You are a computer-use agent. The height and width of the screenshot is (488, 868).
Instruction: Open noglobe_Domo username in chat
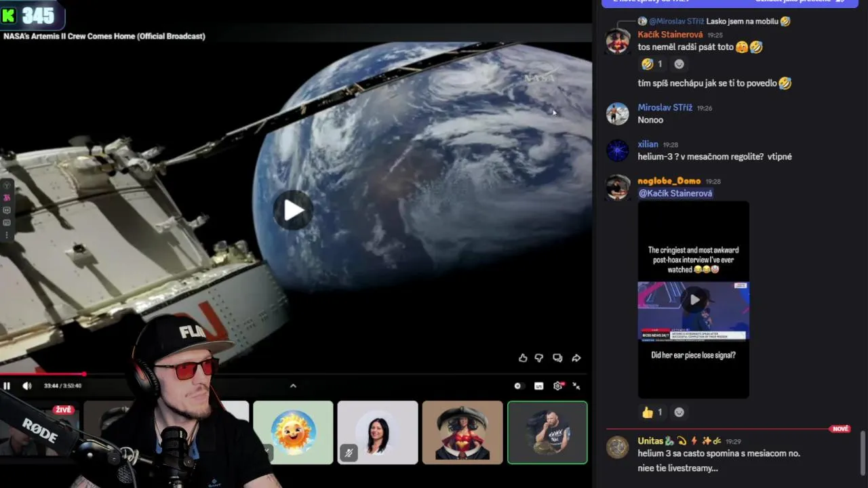[x=669, y=181]
